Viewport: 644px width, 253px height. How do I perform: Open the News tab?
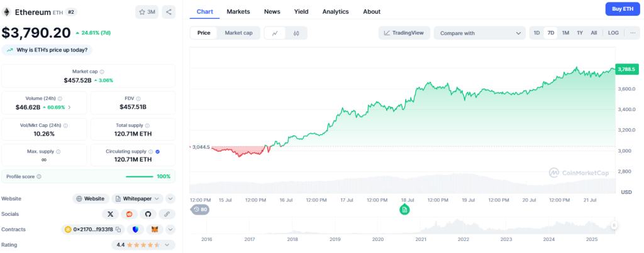(272, 11)
